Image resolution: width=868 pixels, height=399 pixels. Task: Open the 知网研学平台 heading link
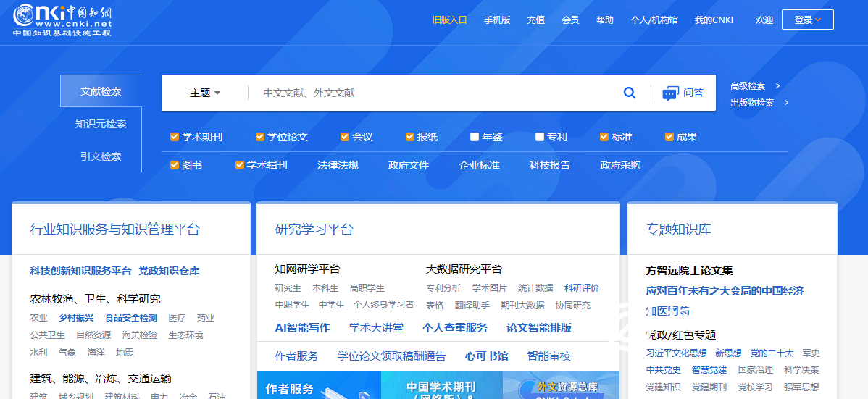pos(308,269)
